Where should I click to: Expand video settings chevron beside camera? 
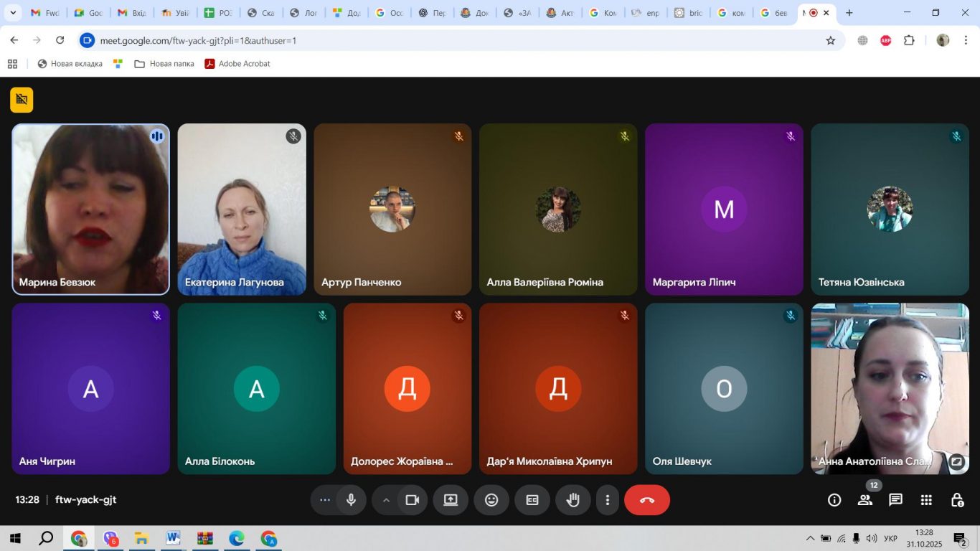(386, 500)
